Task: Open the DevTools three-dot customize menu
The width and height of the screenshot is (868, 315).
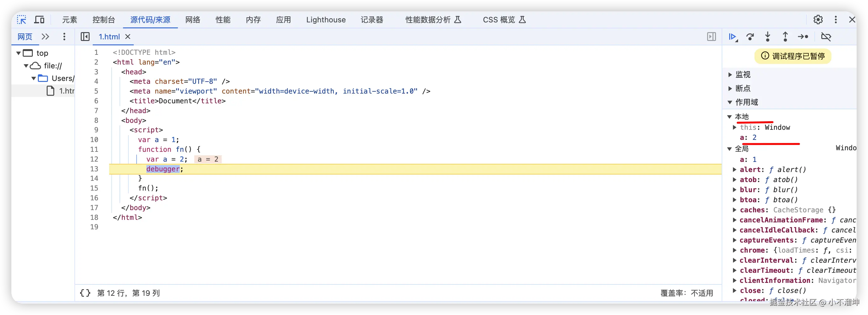Action: pyautogui.click(x=835, y=20)
